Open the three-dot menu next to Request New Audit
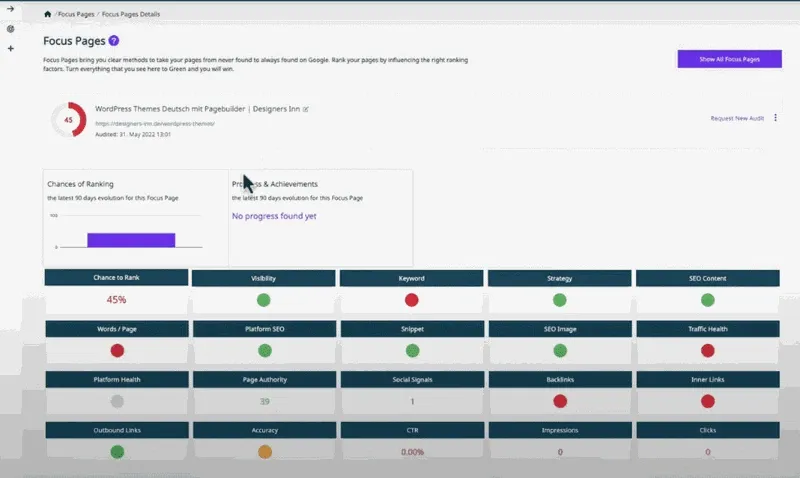Viewport: 800px width, 478px height. pyautogui.click(x=777, y=117)
